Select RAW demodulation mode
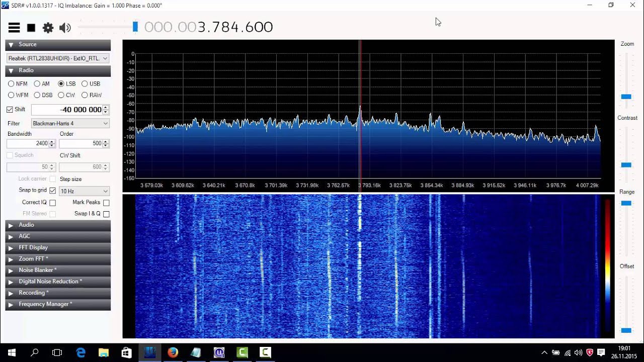The image size is (644, 362). tap(85, 95)
